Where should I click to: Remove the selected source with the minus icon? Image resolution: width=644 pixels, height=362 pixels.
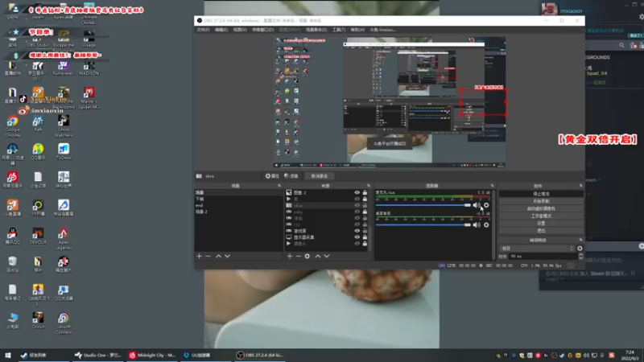[298, 256]
